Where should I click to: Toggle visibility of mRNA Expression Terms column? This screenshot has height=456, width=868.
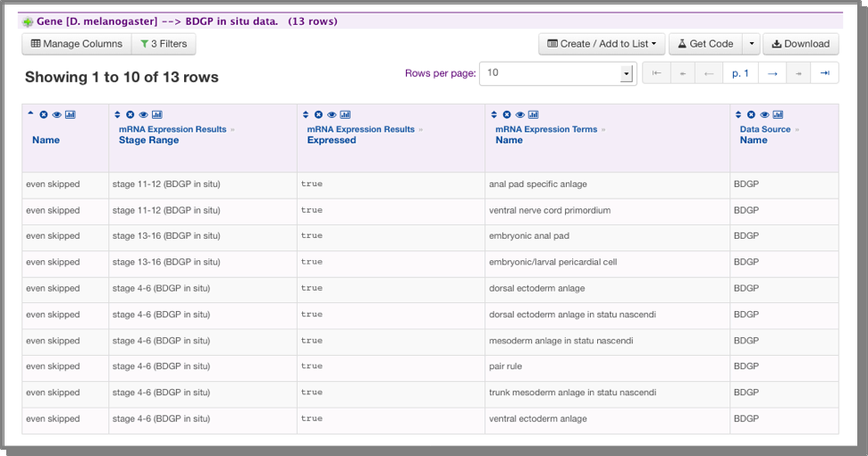(x=519, y=114)
